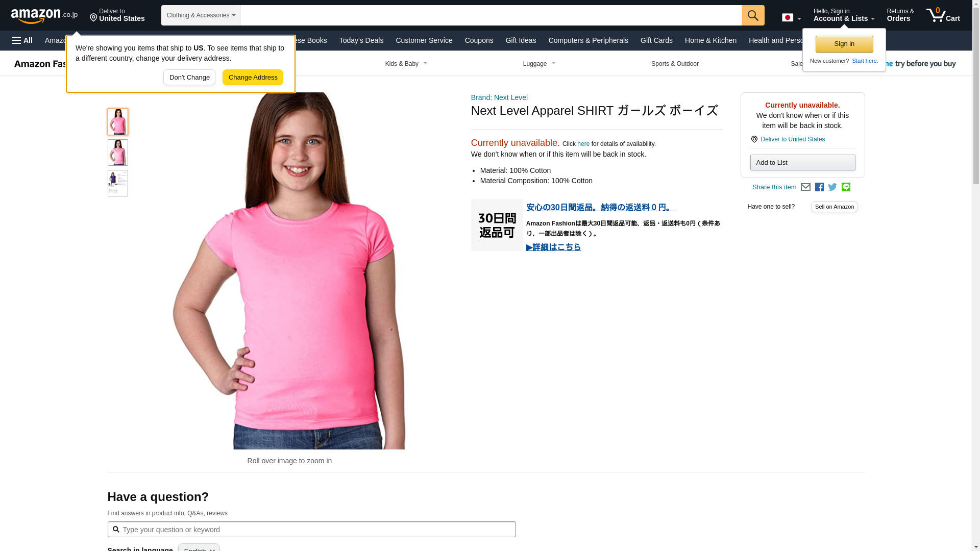Open Gift Cards navigation item
This screenshot has height=551, width=980.
(656, 40)
